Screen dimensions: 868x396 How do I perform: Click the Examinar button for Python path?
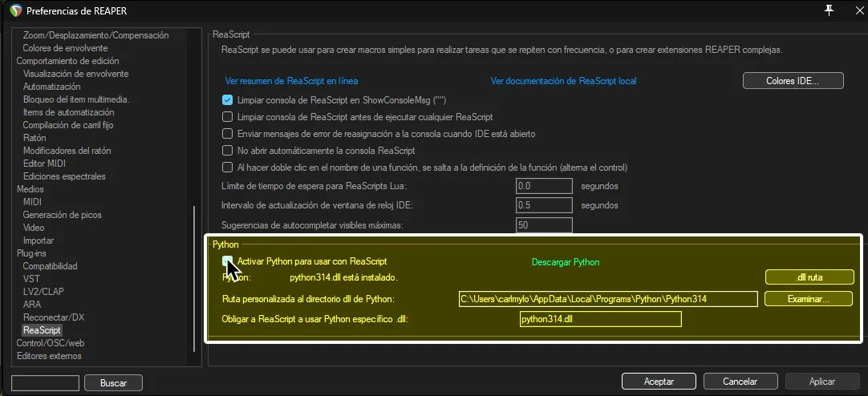coord(809,299)
